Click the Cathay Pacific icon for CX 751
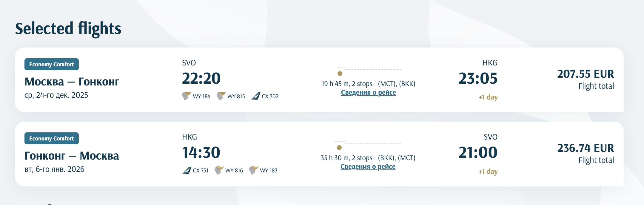 pyautogui.click(x=187, y=170)
